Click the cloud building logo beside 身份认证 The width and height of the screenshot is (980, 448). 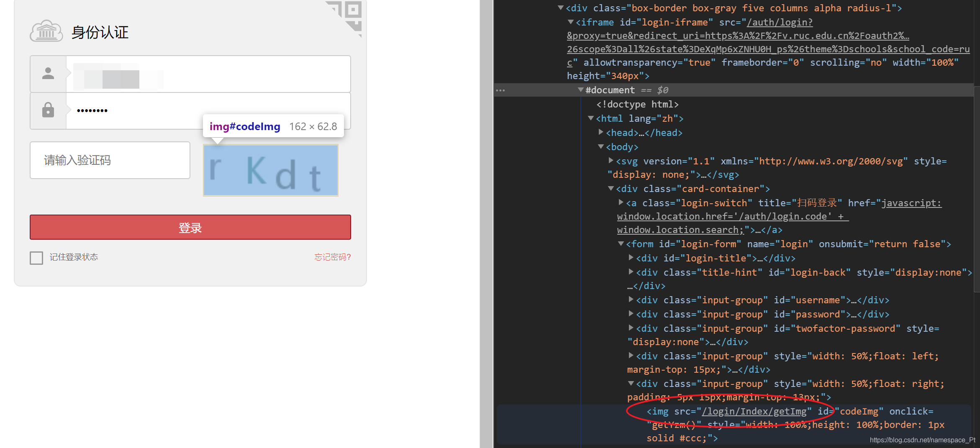[x=46, y=31]
